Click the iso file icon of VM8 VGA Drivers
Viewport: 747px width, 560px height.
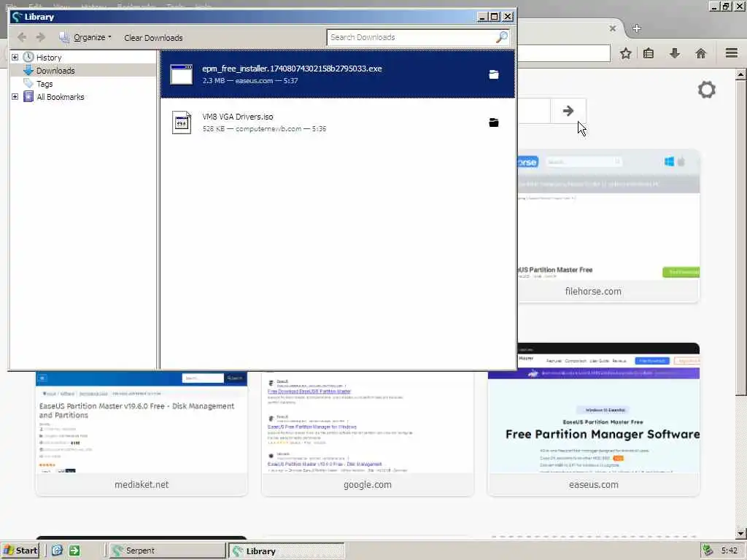point(182,122)
